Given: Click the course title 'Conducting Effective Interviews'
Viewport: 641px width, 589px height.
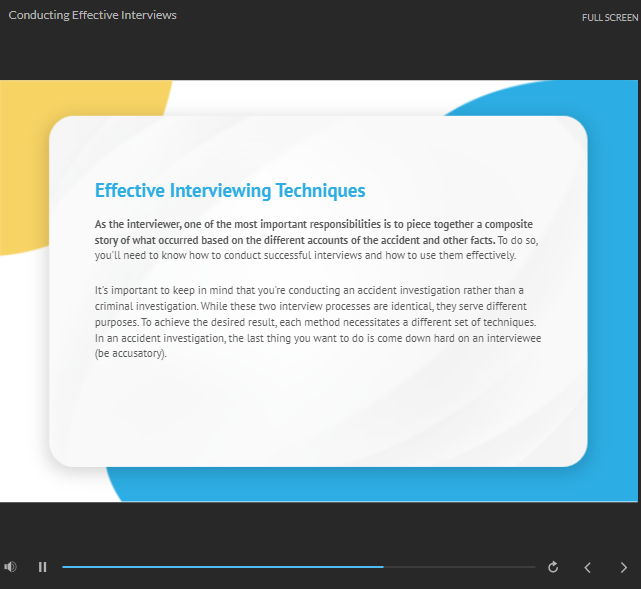Looking at the screenshot, I should [x=92, y=15].
